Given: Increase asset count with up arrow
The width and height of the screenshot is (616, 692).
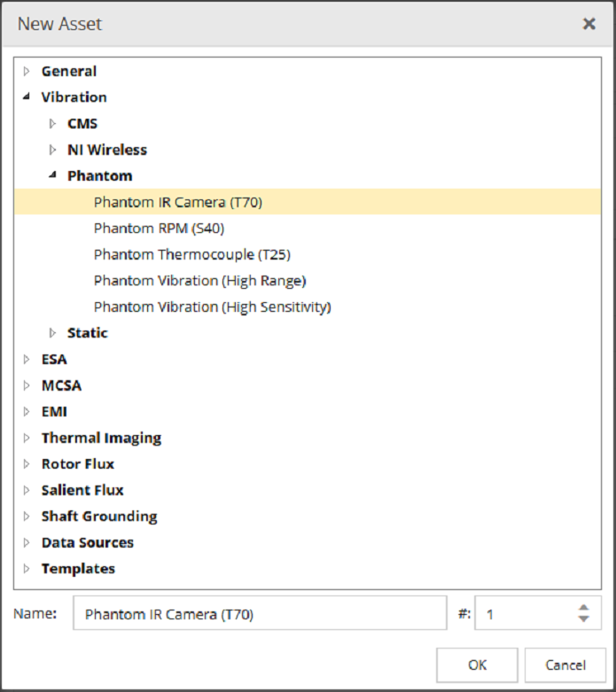Looking at the screenshot, I should click(x=584, y=608).
